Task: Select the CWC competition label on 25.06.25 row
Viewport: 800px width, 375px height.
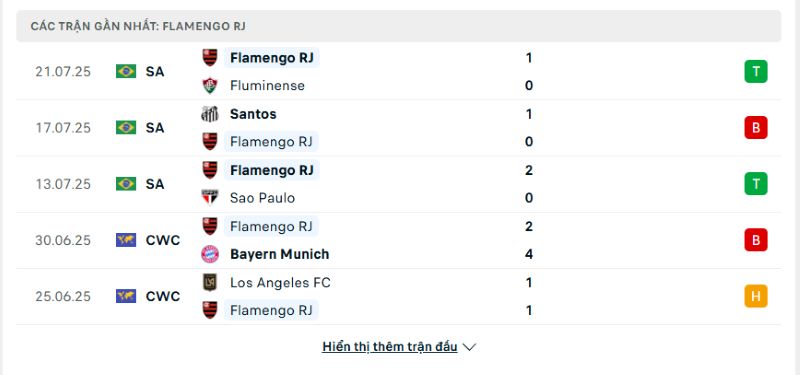Action: tap(163, 296)
